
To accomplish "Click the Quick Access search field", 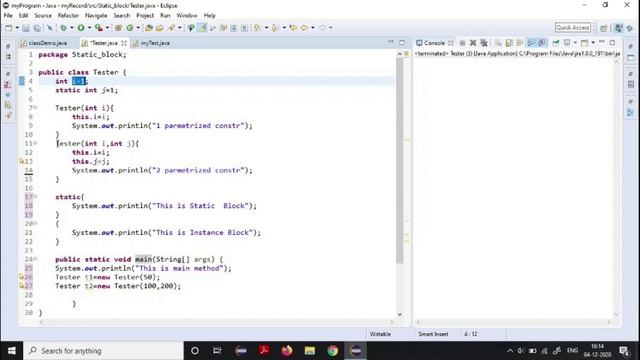I will 573,27.
